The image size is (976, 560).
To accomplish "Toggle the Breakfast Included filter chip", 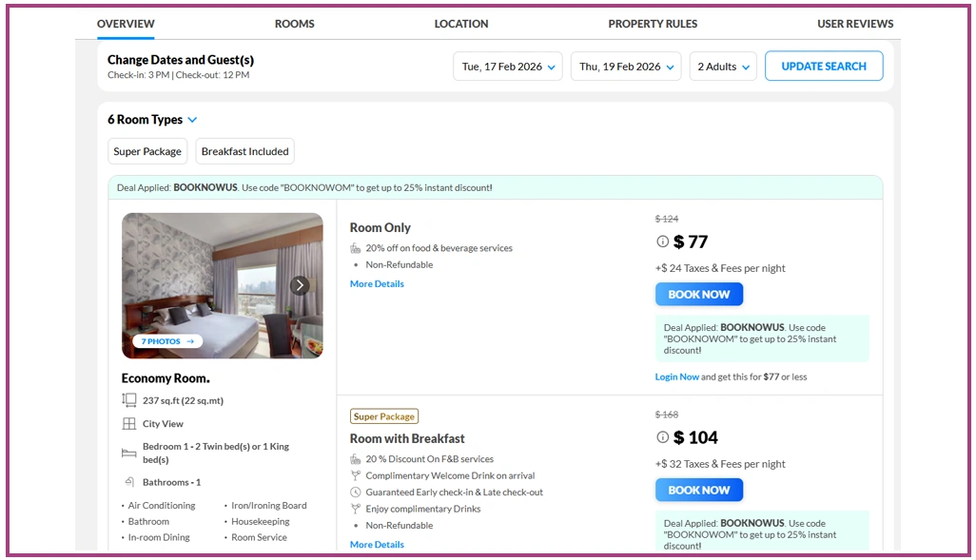I will (x=244, y=151).
